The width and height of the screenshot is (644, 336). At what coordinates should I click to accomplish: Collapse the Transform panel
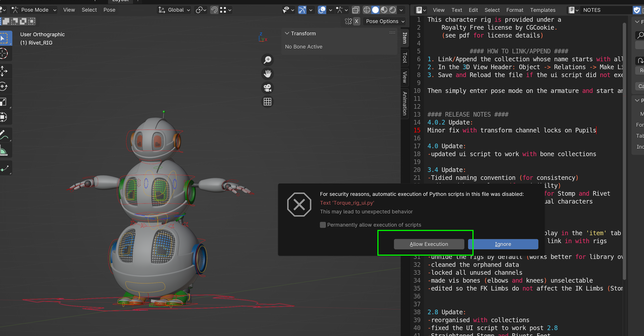click(x=287, y=34)
